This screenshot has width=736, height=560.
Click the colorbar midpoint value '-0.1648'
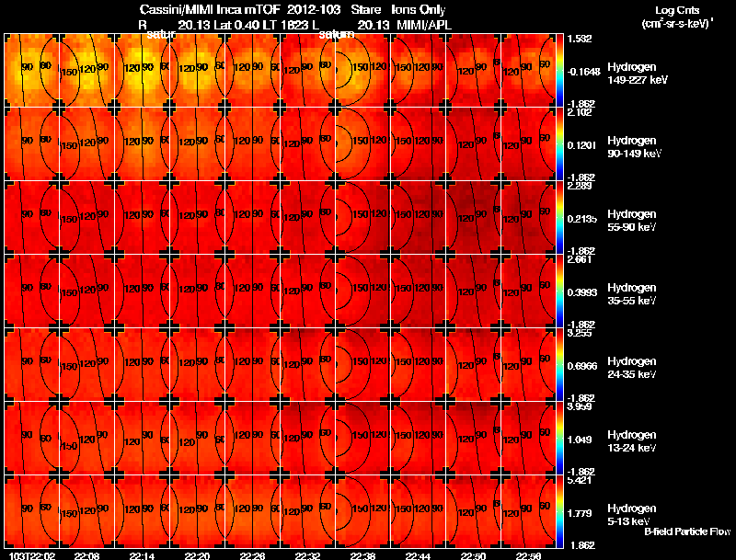(x=583, y=72)
